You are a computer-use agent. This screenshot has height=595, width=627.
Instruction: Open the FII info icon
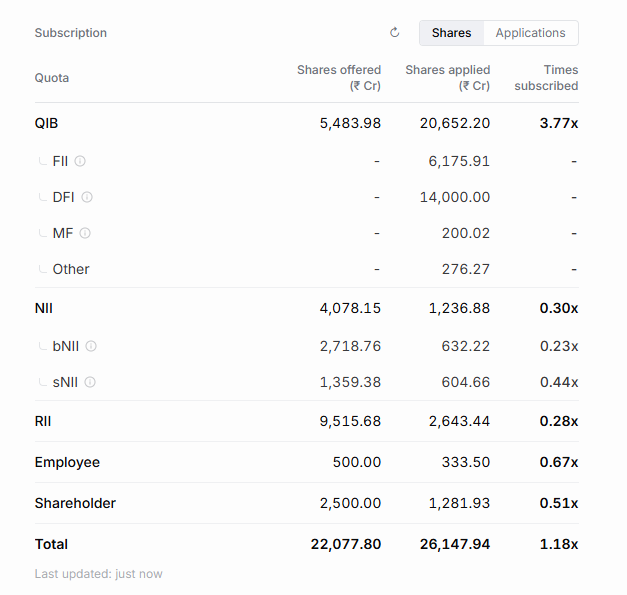tap(80, 161)
